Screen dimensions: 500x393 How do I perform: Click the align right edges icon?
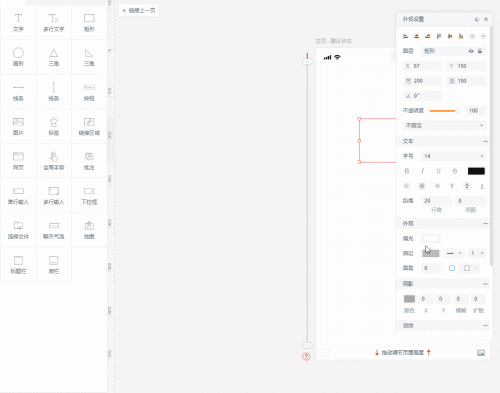[x=428, y=36]
